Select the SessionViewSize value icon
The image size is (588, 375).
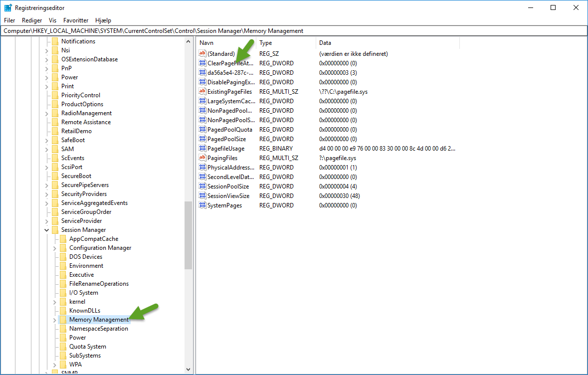pyautogui.click(x=202, y=196)
